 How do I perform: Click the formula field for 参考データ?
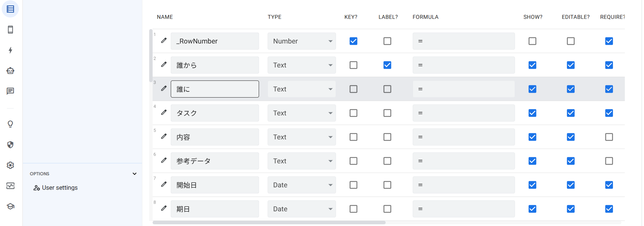[x=464, y=161]
